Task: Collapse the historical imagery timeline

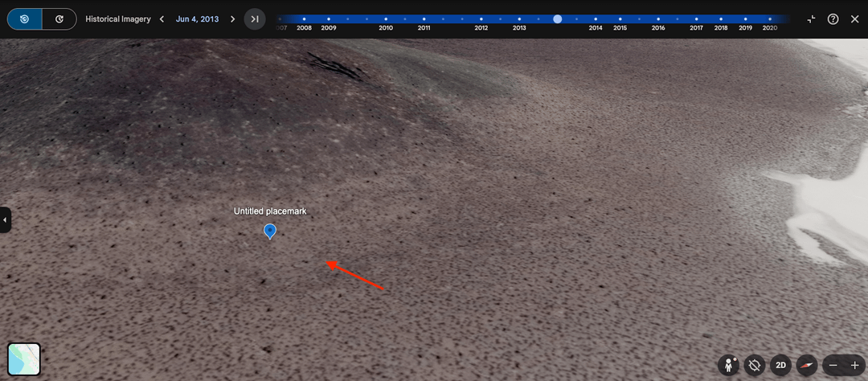Action: pos(811,18)
